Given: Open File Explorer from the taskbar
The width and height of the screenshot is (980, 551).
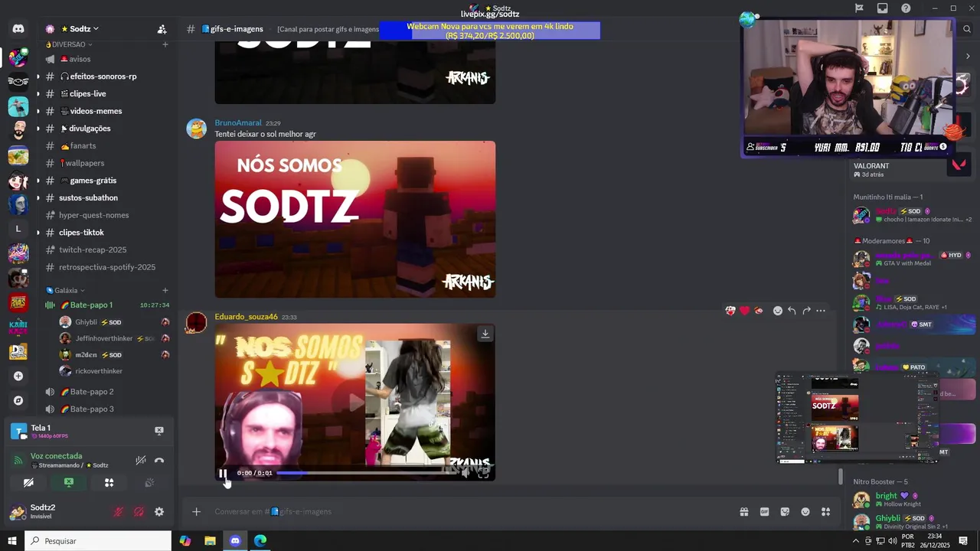Looking at the screenshot, I should (x=210, y=541).
